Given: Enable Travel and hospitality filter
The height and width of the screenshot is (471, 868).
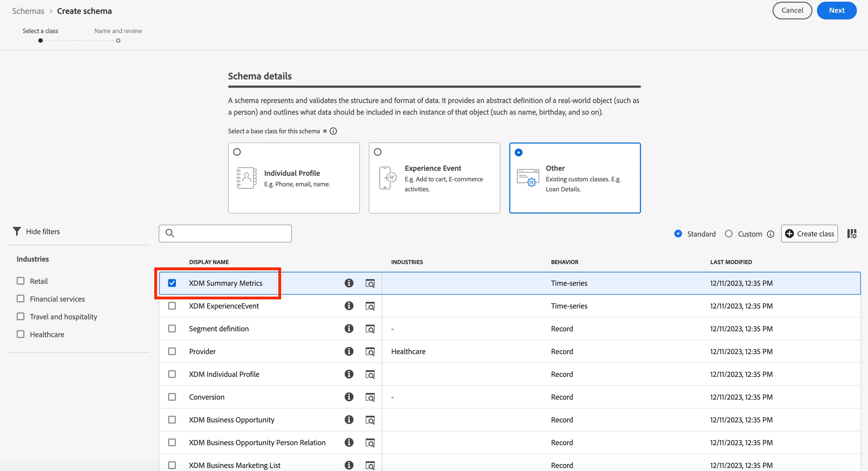Looking at the screenshot, I should click(21, 316).
